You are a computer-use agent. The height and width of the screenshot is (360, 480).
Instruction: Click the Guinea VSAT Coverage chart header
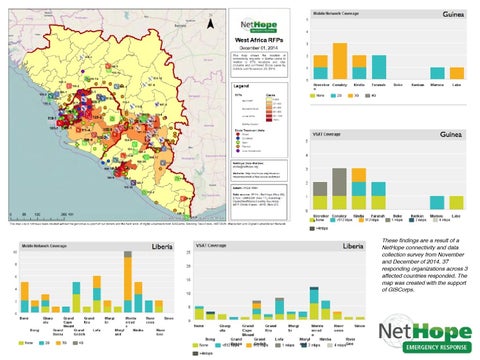pos(388,134)
